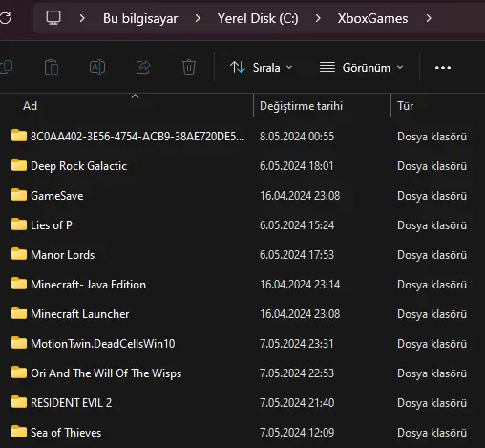This screenshot has width=485, height=448.
Task: Select the 8C0AA402-3E56-4754 folder name
Action: pos(137,137)
